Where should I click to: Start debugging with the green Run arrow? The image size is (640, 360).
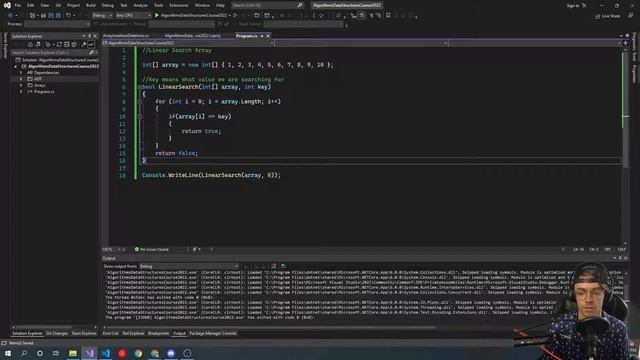click(x=157, y=16)
